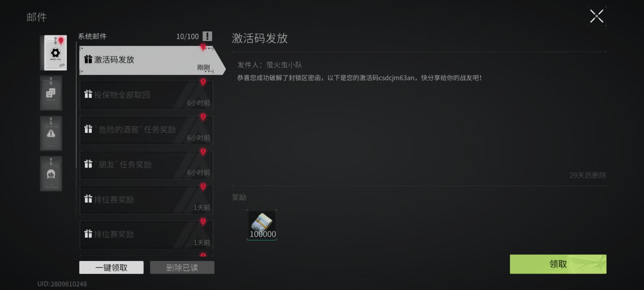Select the 投保物全部取回 mail
The height and width of the screenshot is (290, 644).
point(147,95)
